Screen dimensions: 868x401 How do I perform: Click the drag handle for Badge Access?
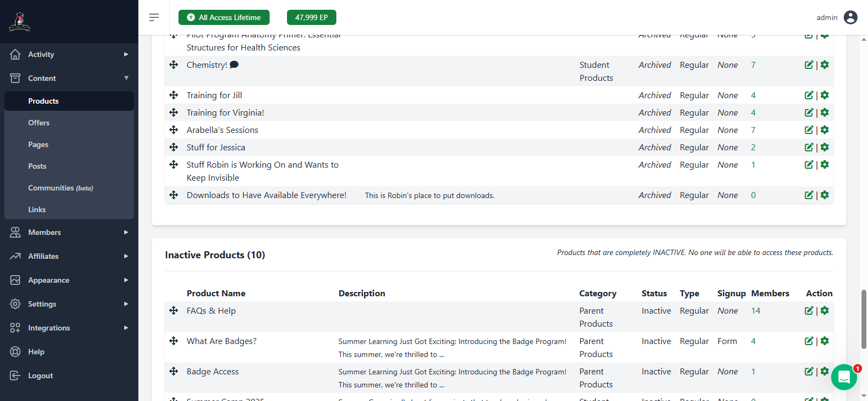(174, 372)
